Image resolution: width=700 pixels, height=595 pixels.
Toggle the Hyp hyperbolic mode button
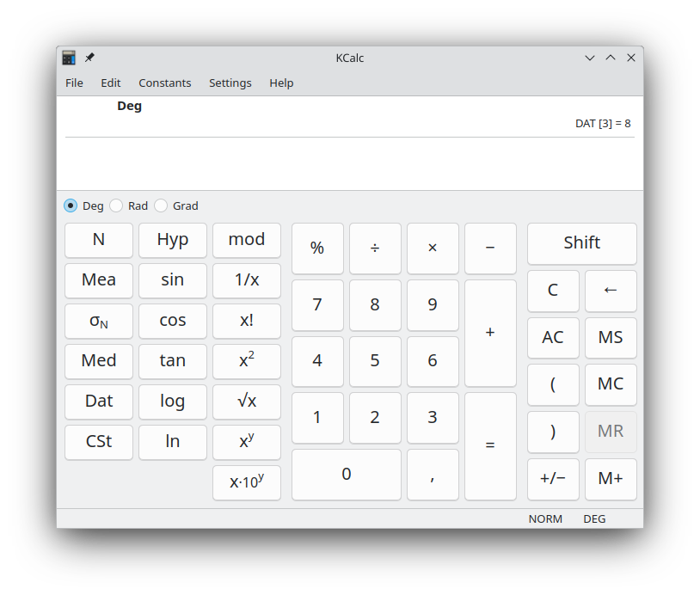pyautogui.click(x=173, y=240)
